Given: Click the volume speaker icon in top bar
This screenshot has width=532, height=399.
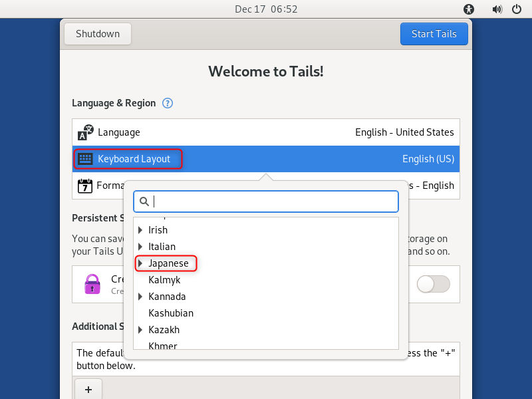Looking at the screenshot, I should (497, 9).
